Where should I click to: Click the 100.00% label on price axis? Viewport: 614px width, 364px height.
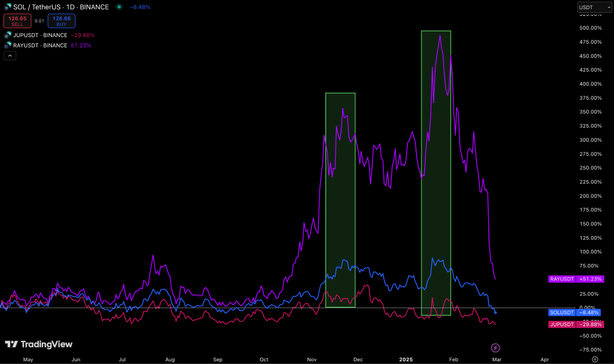pos(590,252)
